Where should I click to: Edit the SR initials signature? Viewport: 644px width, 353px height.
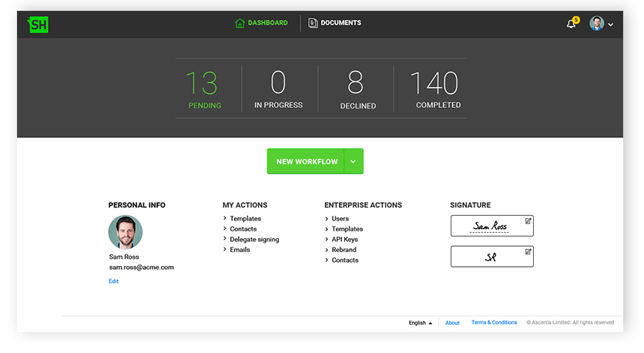pos(528,251)
